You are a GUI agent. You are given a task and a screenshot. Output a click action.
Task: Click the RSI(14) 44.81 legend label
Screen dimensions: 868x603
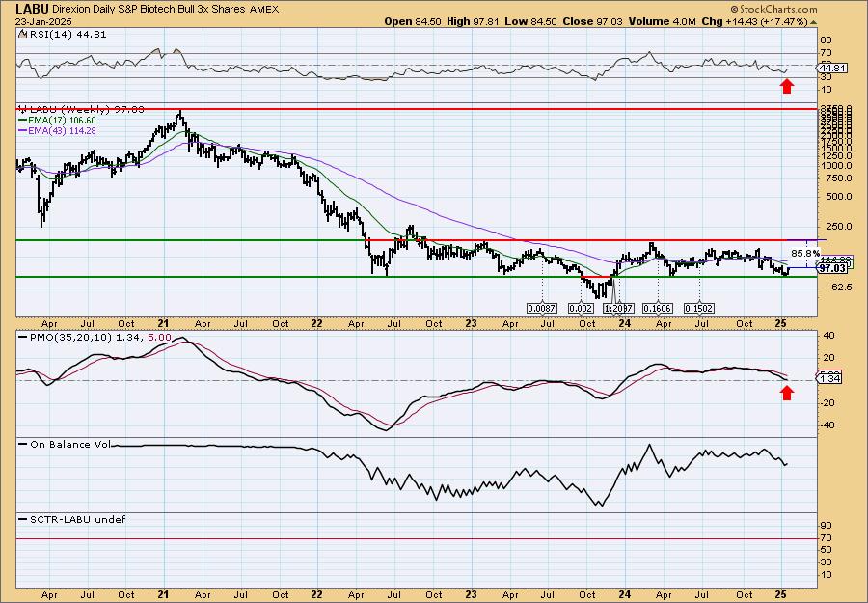click(67, 34)
